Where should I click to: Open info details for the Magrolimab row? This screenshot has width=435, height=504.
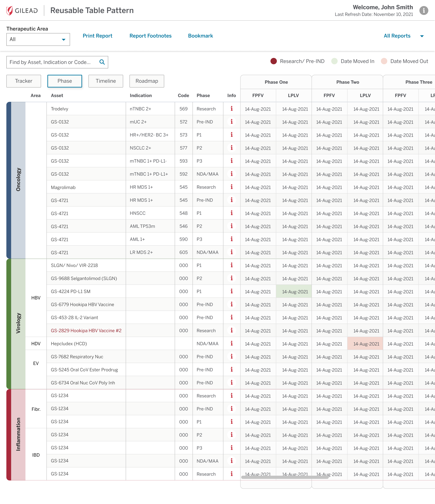point(231,187)
